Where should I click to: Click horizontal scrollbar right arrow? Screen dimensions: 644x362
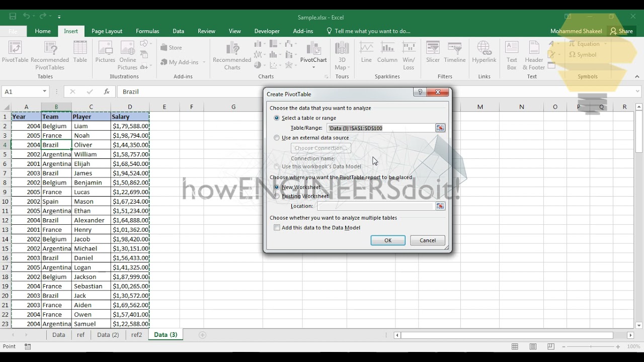[630, 335]
